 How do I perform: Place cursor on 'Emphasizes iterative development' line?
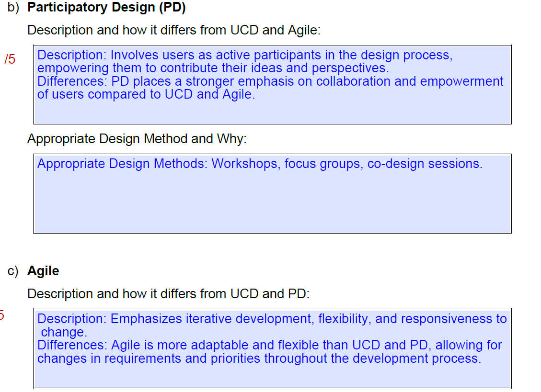272,319
